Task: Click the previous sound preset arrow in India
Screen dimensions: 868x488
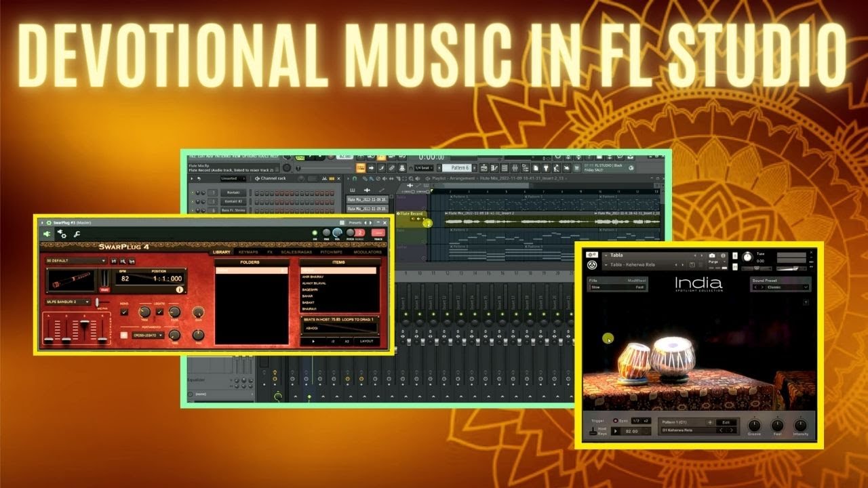Action: click(x=757, y=287)
